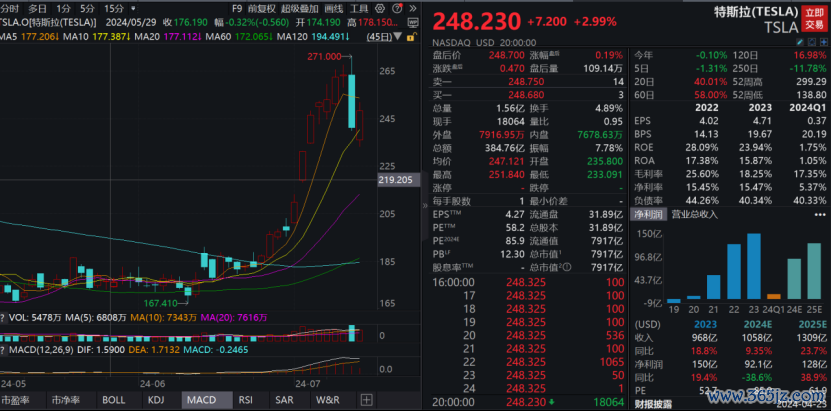
Task: Click the 2025E column header
Action: (x=812, y=325)
